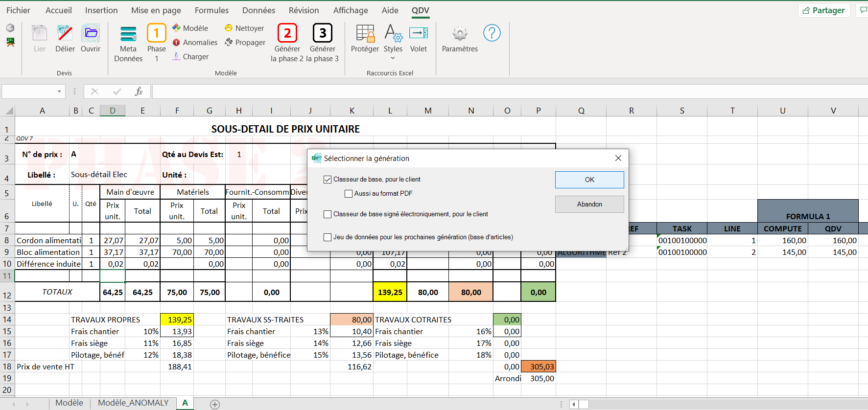This screenshot has width=868, height=410.
Task: Select the yellow 139,25 total cell
Action: pyautogui.click(x=390, y=292)
